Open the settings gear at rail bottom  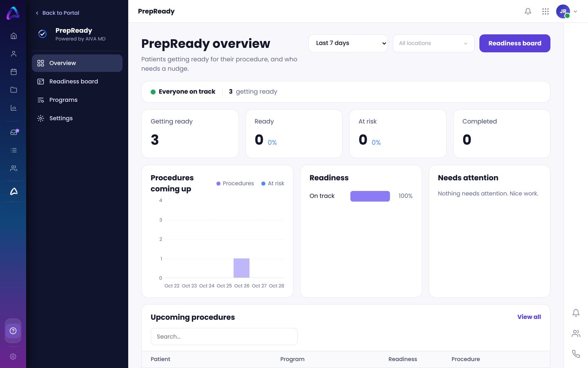click(13, 357)
